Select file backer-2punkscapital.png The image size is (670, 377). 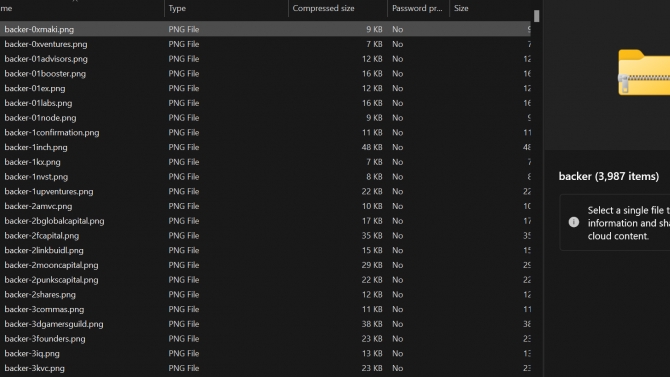pyautogui.click(x=51, y=280)
